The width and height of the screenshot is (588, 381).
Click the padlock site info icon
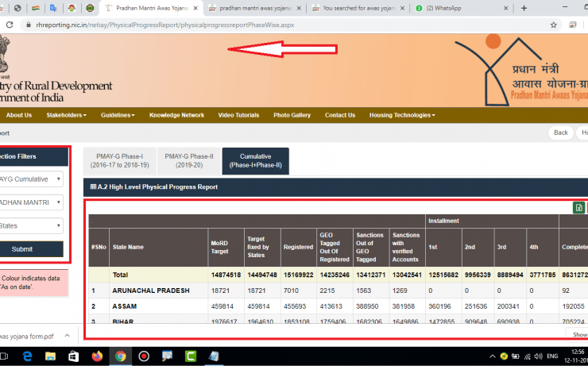pos(28,25)
